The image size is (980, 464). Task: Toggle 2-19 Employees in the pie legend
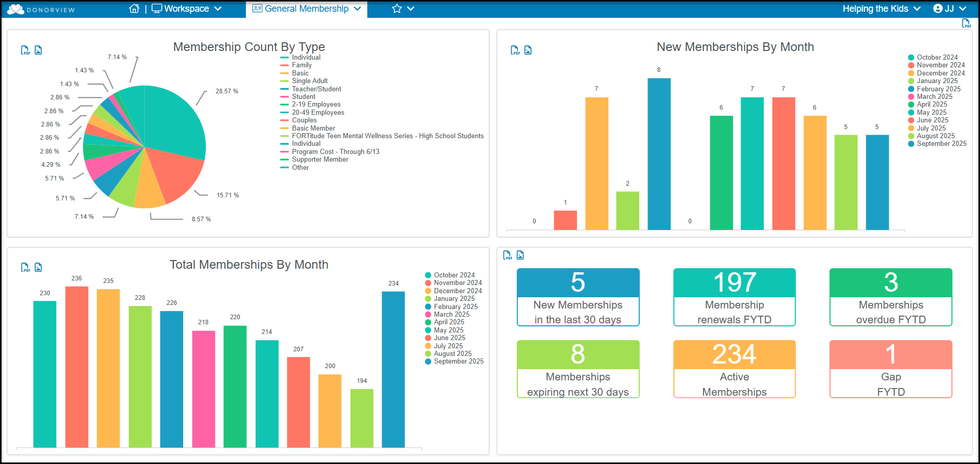(311, 105)
